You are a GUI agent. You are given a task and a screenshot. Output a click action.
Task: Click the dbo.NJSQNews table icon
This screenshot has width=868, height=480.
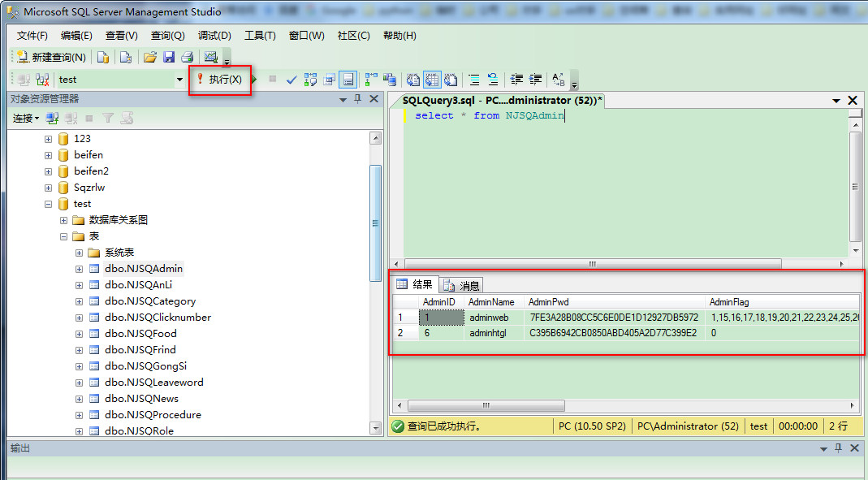click(x=94, y=399)
